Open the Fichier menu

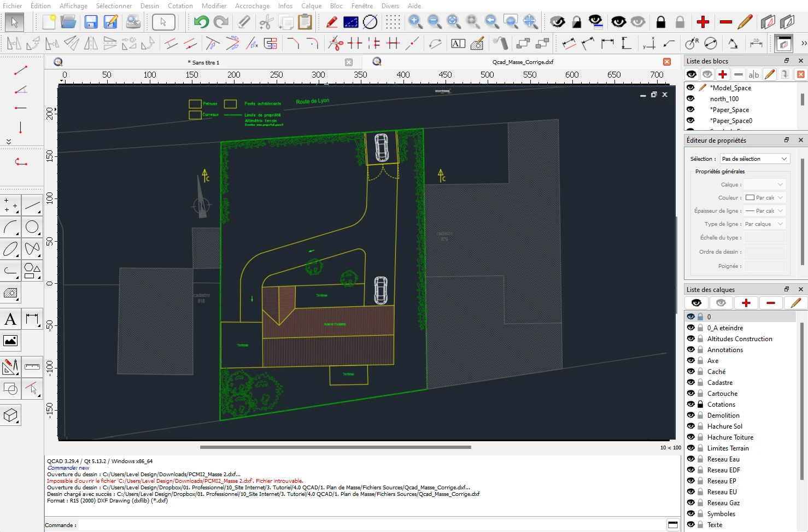[13, 5]
